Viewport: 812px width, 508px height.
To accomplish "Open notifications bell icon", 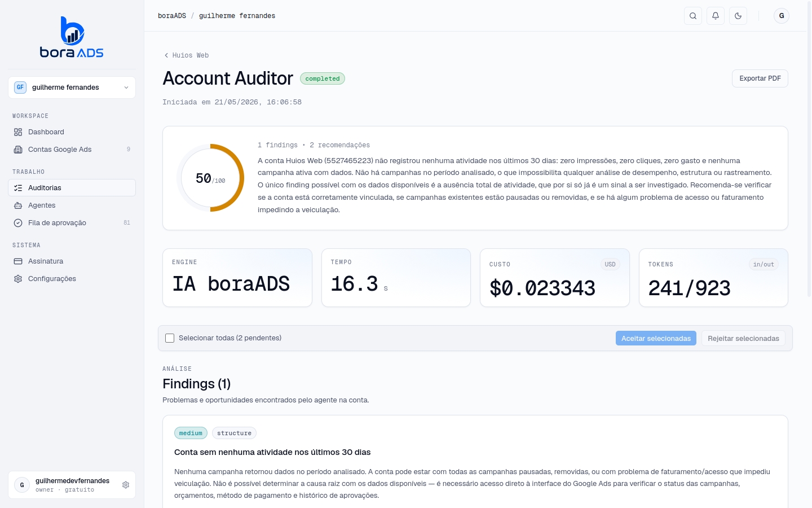I will click(716, 16).
